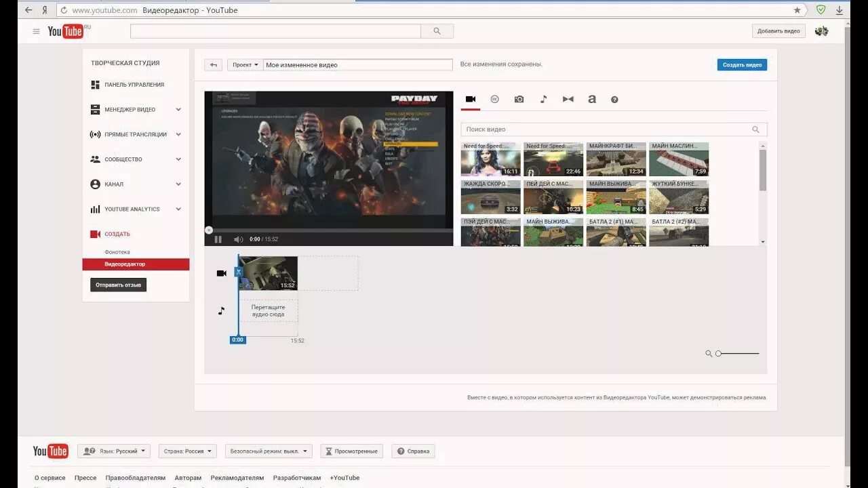Viewport: 868px width, 488px height.
Task: Open the Разработчикам footer link
Action: pos(297,478)
